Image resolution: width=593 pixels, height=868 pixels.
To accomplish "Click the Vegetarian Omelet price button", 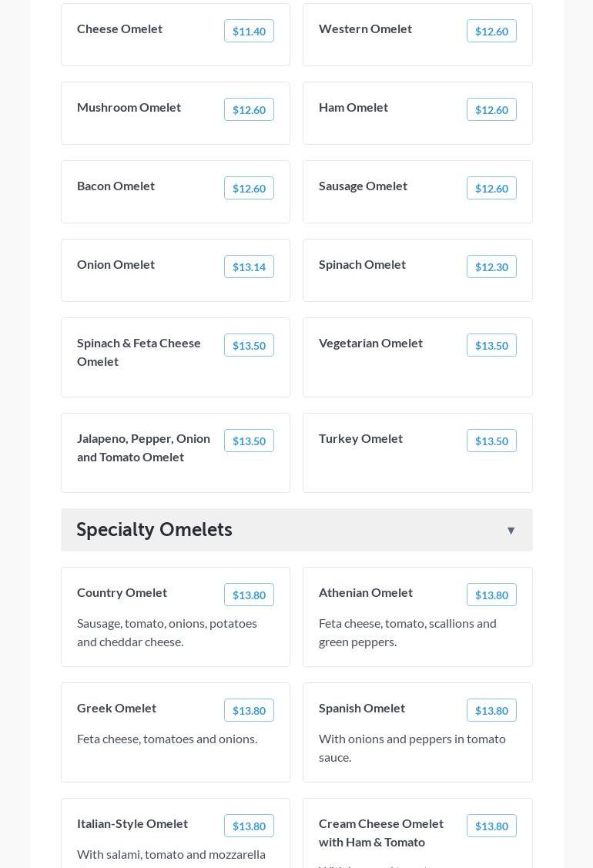I will pyautogui.click(x=491, y=346).
